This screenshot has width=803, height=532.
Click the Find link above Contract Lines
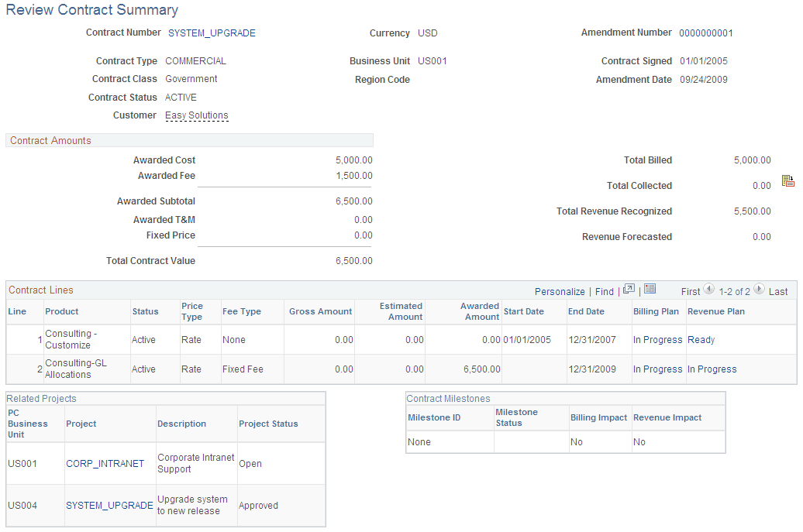point(604,292)
